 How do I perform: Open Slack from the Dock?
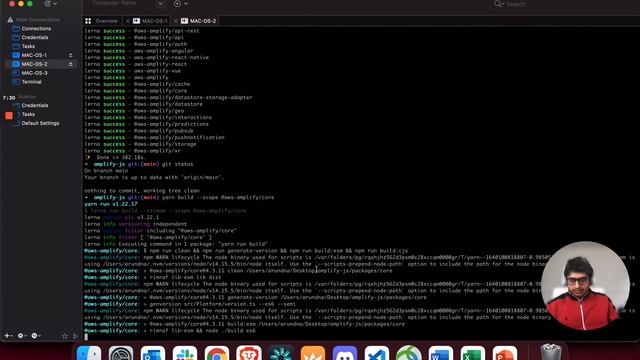coord(184,353)
